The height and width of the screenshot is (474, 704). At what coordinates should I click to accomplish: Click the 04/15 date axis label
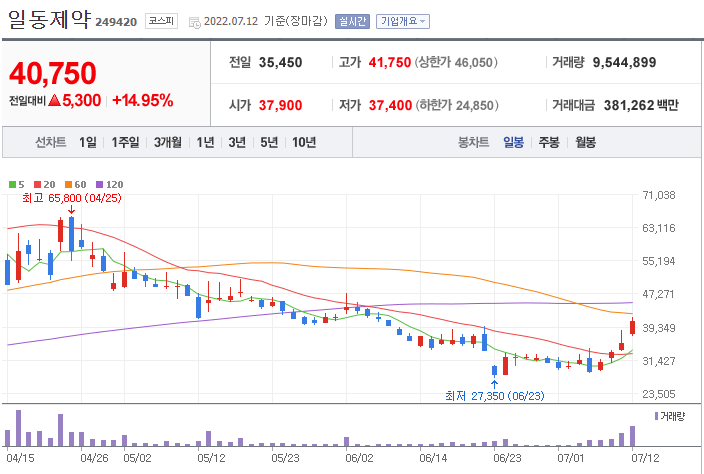coord(20,458)
